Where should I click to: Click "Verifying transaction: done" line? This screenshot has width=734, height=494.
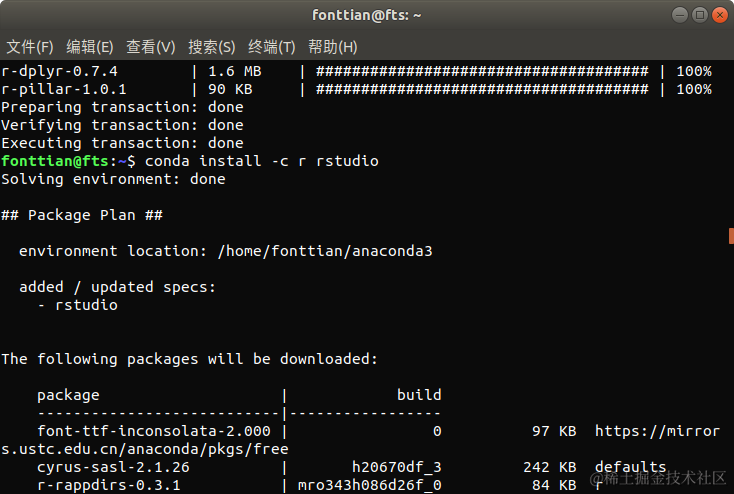click(x=122, y=125)
